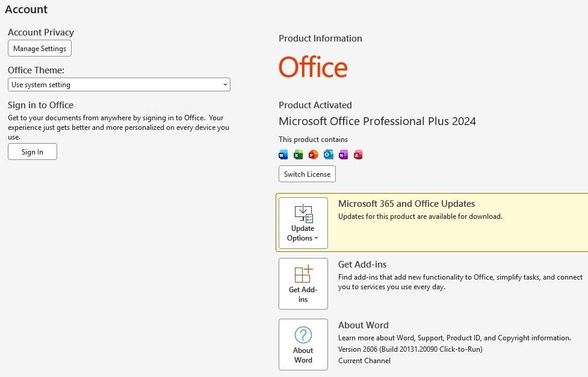Click the Microsoft 365 and Office Updates heading
Image resolution: width=588 pixels, height=377 pixels.
point(406,203)
